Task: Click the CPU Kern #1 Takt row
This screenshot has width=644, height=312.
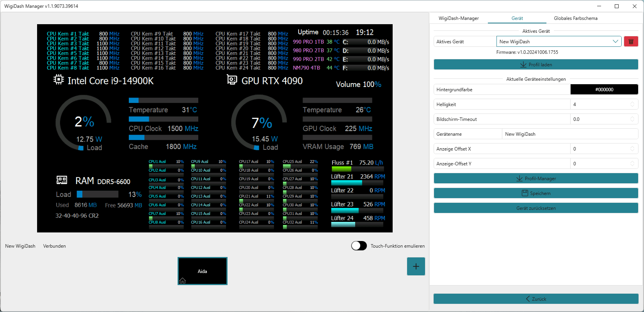Action: 83,34
